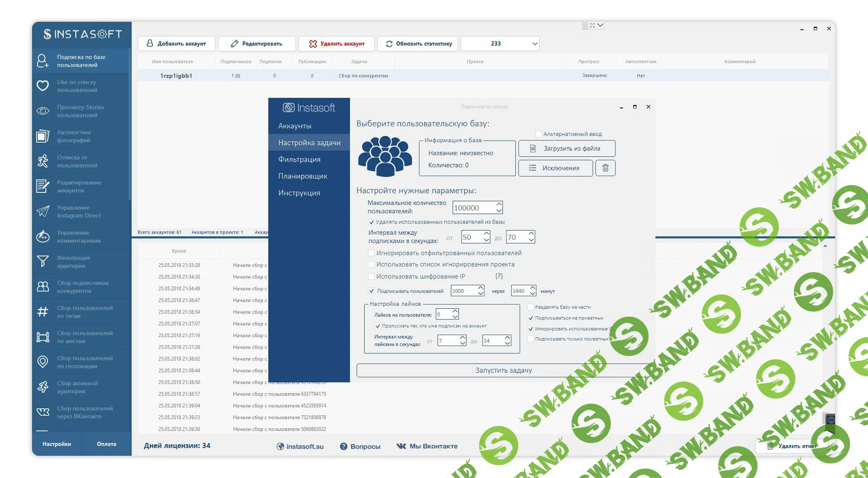Click the geolocation pin icon in sidebar
Screen dimensions: 868x478
43,362
